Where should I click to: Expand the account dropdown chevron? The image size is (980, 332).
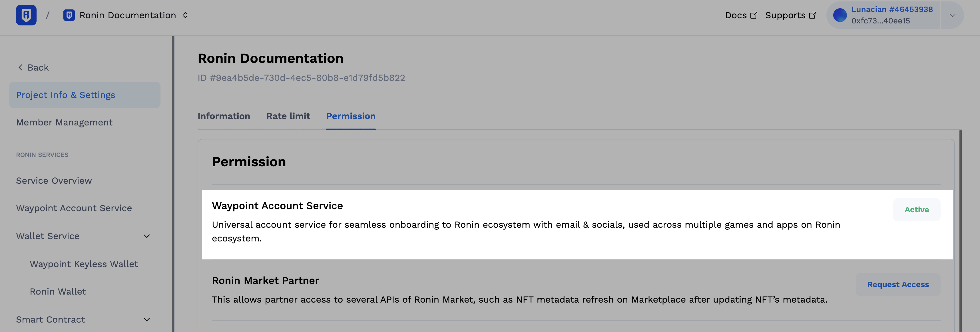[952, 15]
